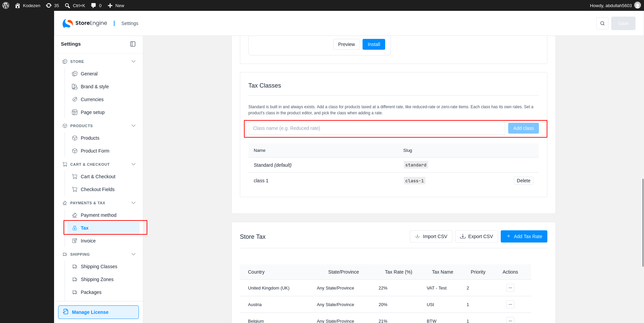Click the Manage License button
This screenshot has height=323, width=644.
coord(98,312)
